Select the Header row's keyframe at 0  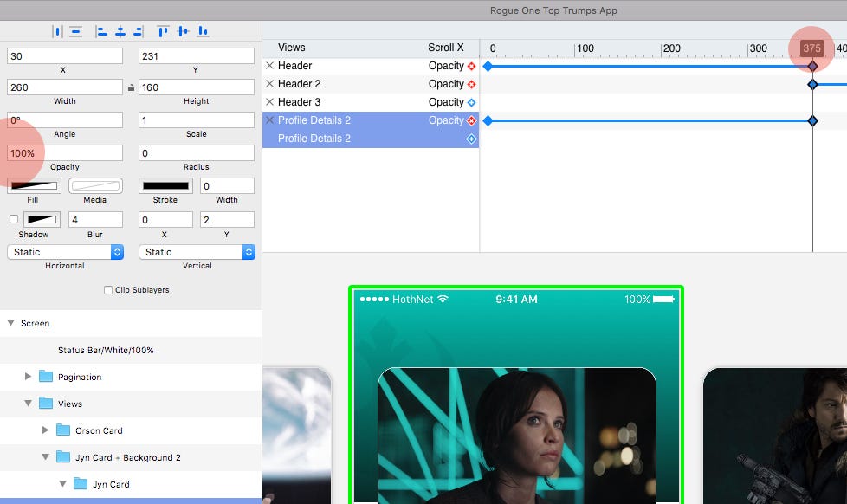click(488, 67)
